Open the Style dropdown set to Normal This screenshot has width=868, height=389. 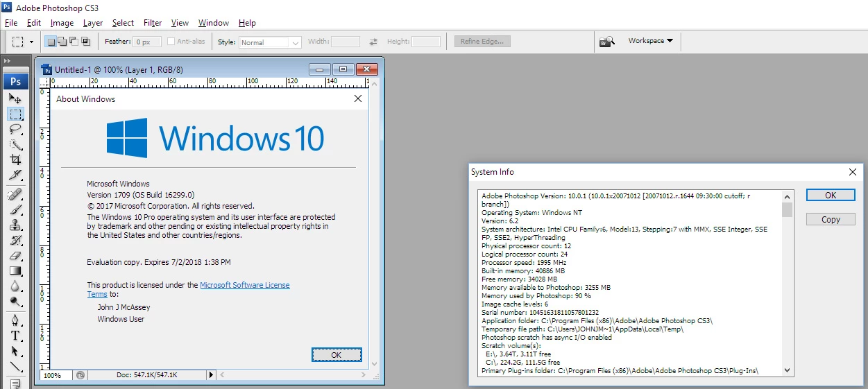[x=270, y=42]
